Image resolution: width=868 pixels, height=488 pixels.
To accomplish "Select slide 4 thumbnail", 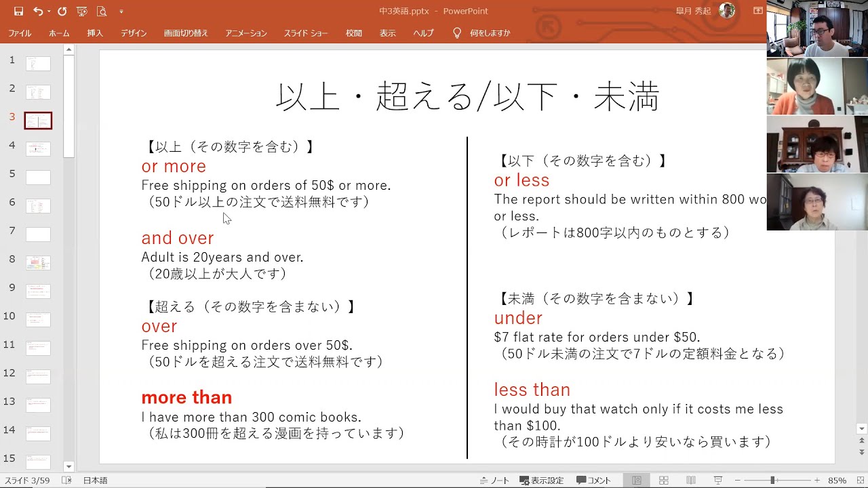I will click(x=38, y=148).
